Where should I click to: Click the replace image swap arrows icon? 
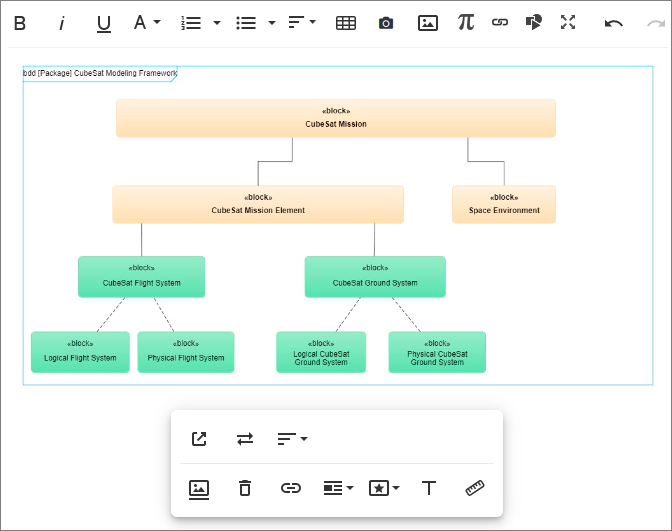(245, 439)
